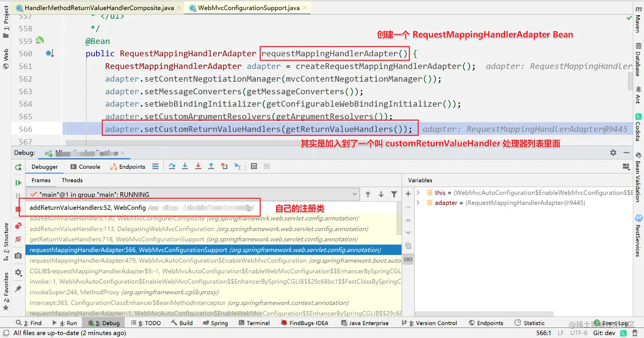644x338 pixels.
Task: Click the camera thread dump icon
Action: click(x=18, y=255)
